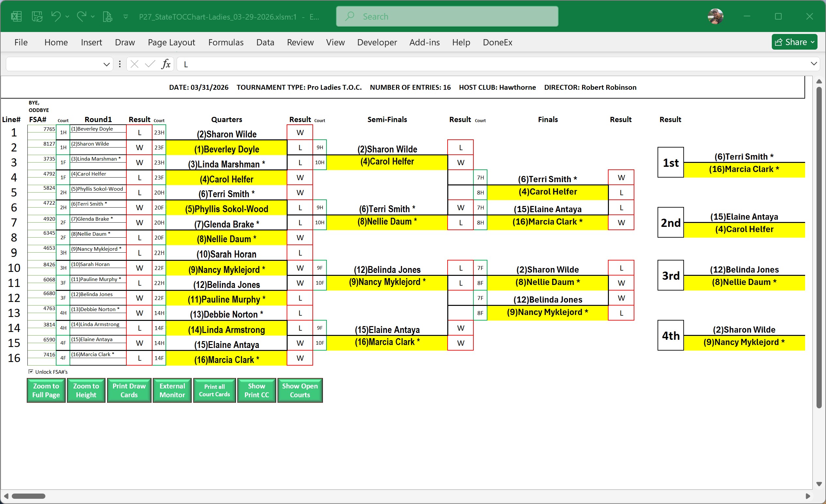The height and width of the screenshot is (504, 826).
Task: Click the user account profile picture
Action: [x=715, y=16]
